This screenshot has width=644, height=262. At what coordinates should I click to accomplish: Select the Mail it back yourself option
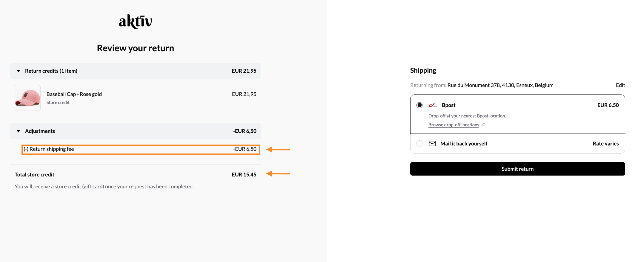[x=419, y=144]
